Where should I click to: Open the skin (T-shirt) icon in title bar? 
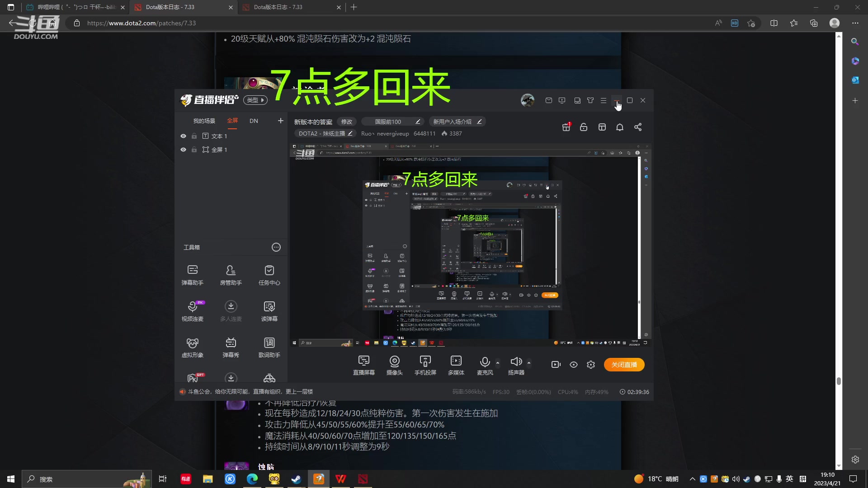pyautogui.click(x=590, y=100)
